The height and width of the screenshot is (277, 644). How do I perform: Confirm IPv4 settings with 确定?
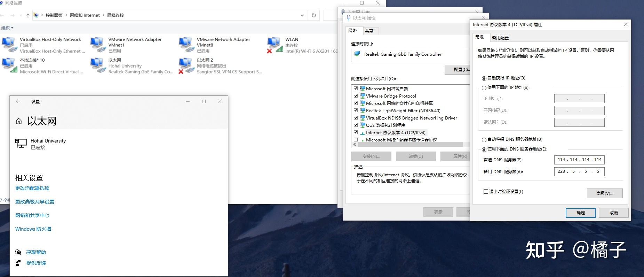pyautogui.click(x=581, y=213)
